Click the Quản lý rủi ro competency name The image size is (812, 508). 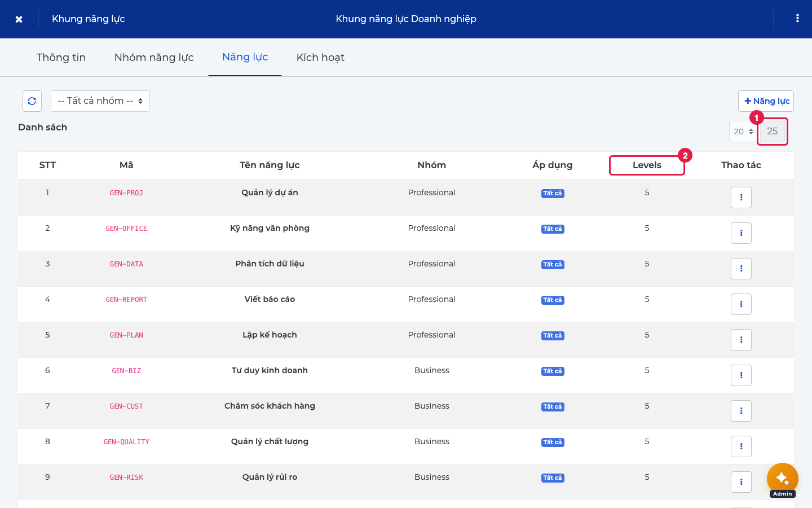tap(270, 477)
